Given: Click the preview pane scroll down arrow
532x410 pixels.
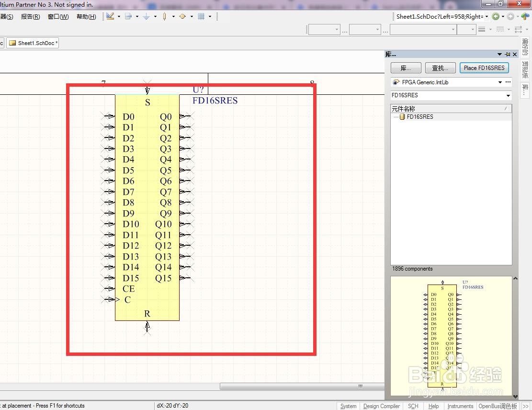Looking at the screenshot, I should 515,397.
